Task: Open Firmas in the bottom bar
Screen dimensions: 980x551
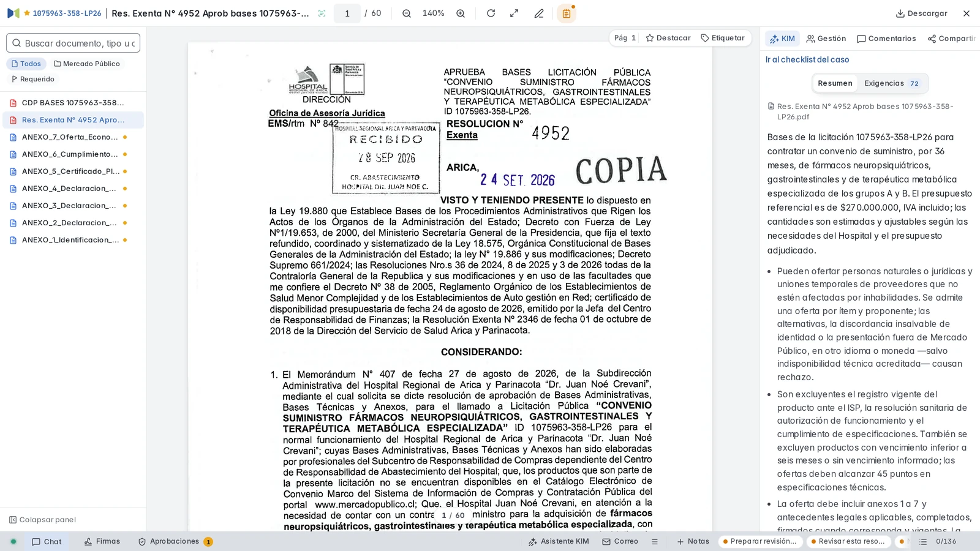Action: (102, 542)
